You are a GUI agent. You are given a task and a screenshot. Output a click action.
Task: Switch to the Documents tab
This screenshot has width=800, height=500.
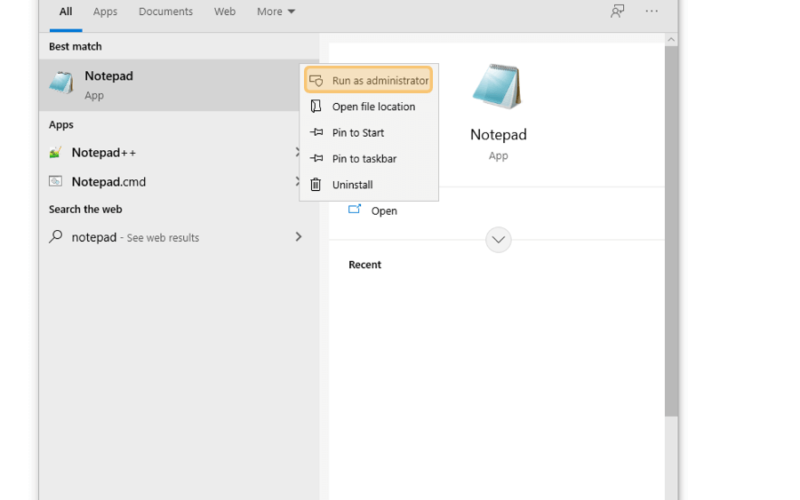166,12
